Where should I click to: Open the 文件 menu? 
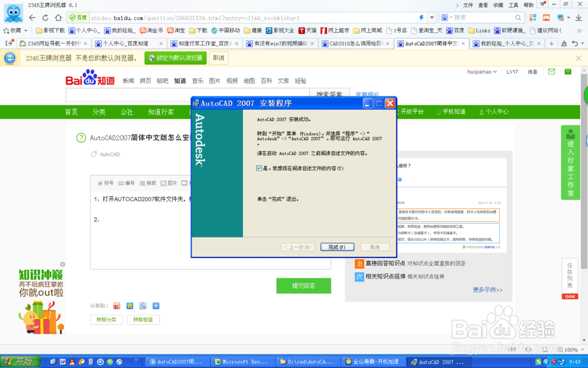coord(468,5)
